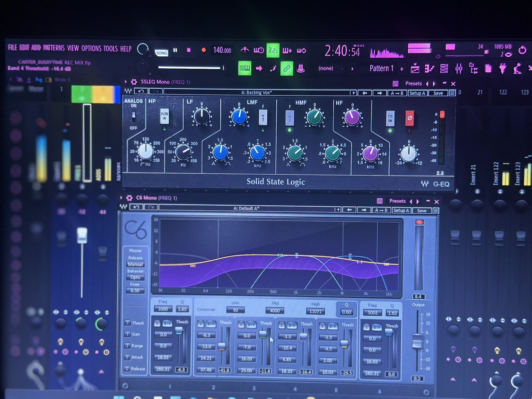The width and height of the screenshot is (532, 399).
Task: Add new pattern with plus button
Action: [x=402, y=69]
